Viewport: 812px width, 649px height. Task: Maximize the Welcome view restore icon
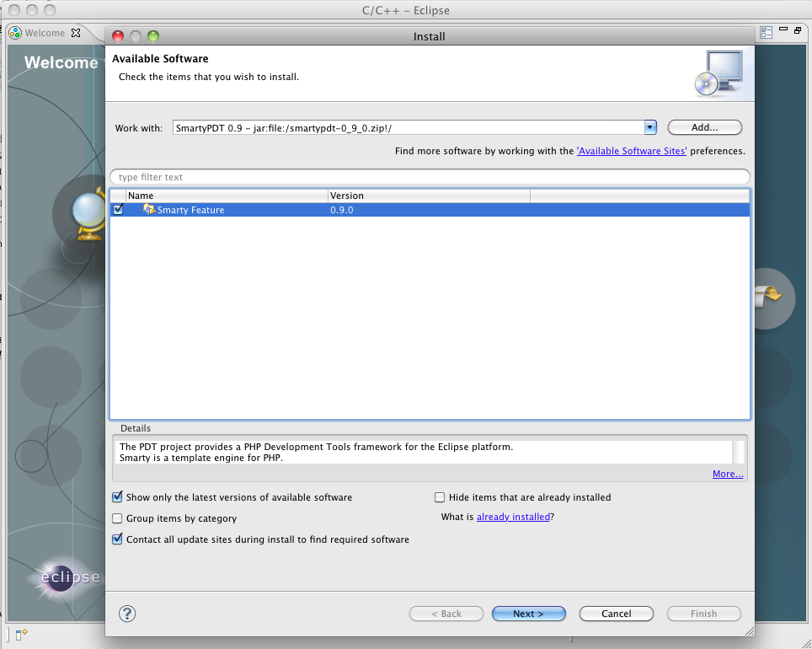(798, 30)
